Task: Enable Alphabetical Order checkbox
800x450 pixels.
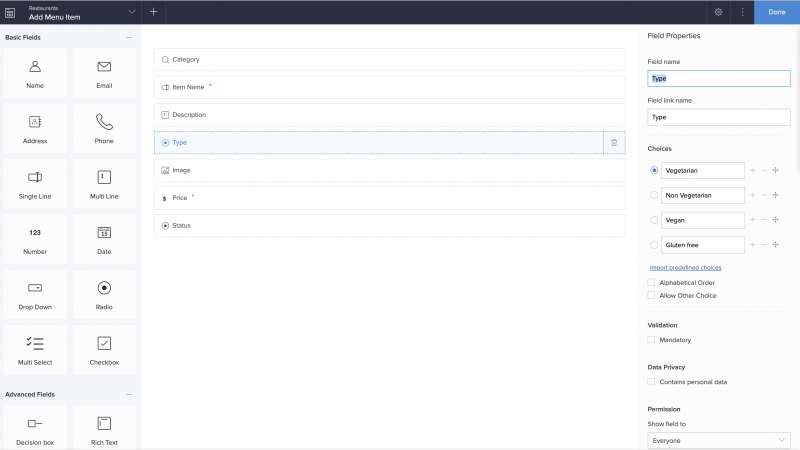Action: tap(651, 282)
